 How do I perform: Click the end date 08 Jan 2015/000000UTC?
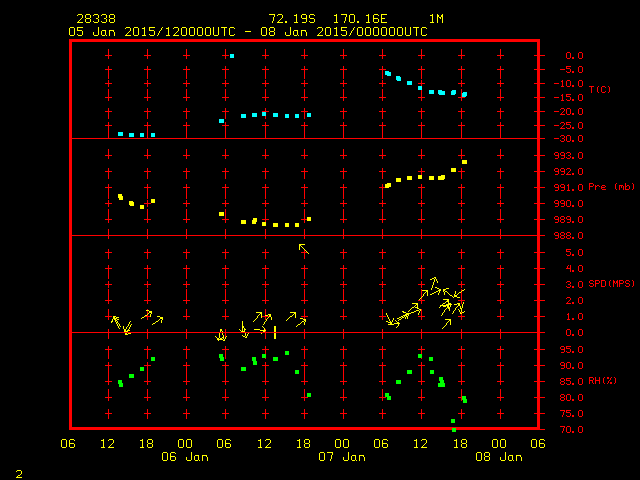coord(344,32)
